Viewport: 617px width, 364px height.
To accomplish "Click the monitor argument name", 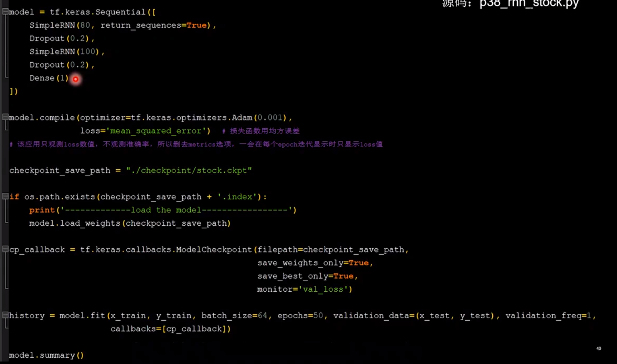I will point(275,289).
